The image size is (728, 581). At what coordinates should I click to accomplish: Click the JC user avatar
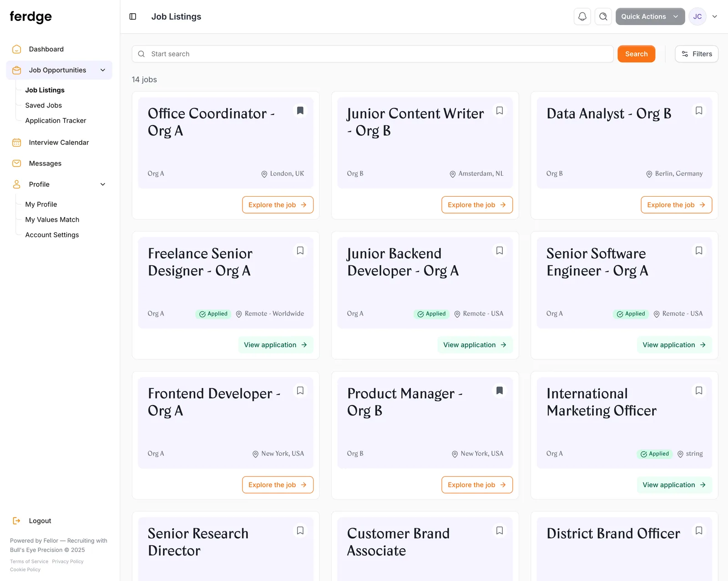point(698,16)
